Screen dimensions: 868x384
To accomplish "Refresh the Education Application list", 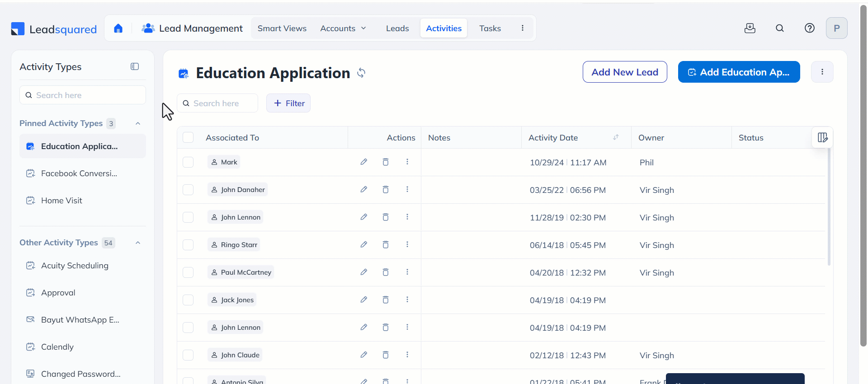I will pyautogui.click(x=361, y=73).
